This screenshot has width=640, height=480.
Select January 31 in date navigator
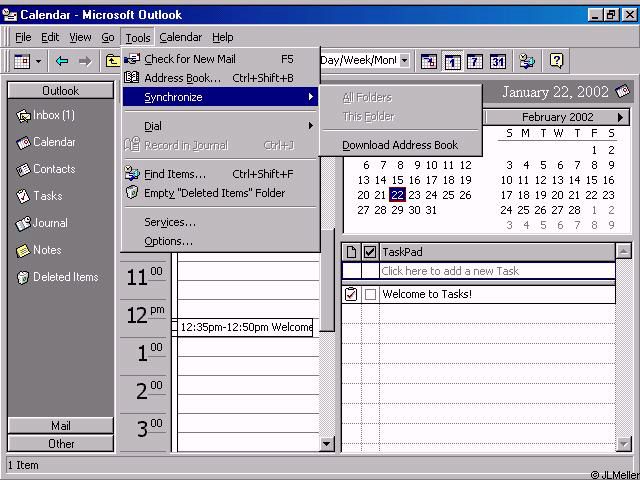tap(431, 210)
